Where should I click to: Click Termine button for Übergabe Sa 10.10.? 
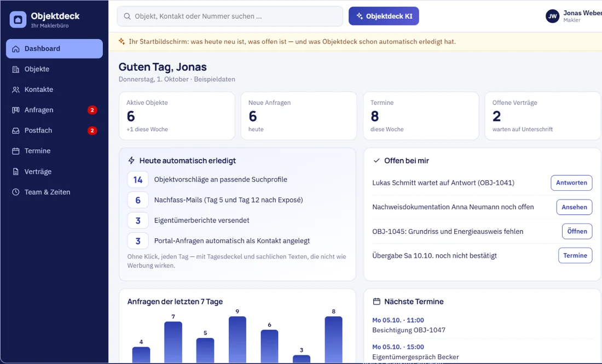click(x=575, y=255)
